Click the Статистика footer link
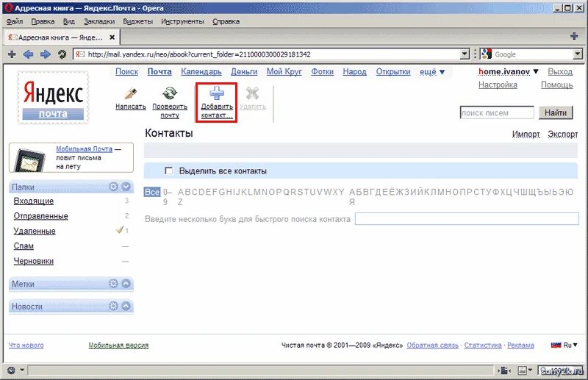 [483, 345]
